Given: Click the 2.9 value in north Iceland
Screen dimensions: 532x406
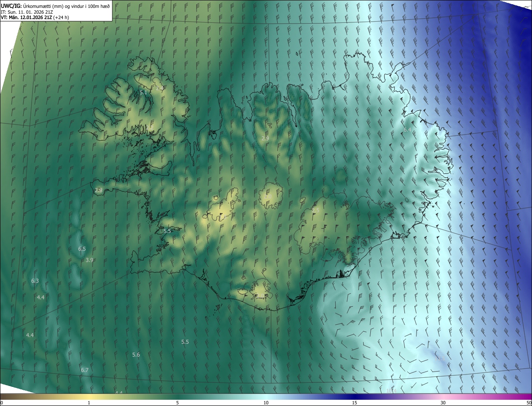Looking at the screenshot, I should [265, 138].
